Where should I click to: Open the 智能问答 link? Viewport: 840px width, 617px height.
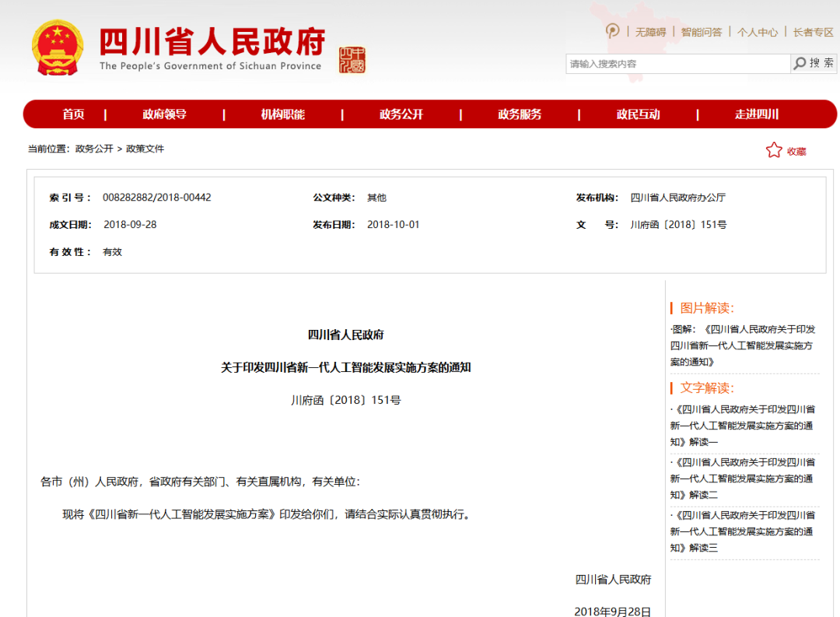pyautogui.click(x=701, y=32)
